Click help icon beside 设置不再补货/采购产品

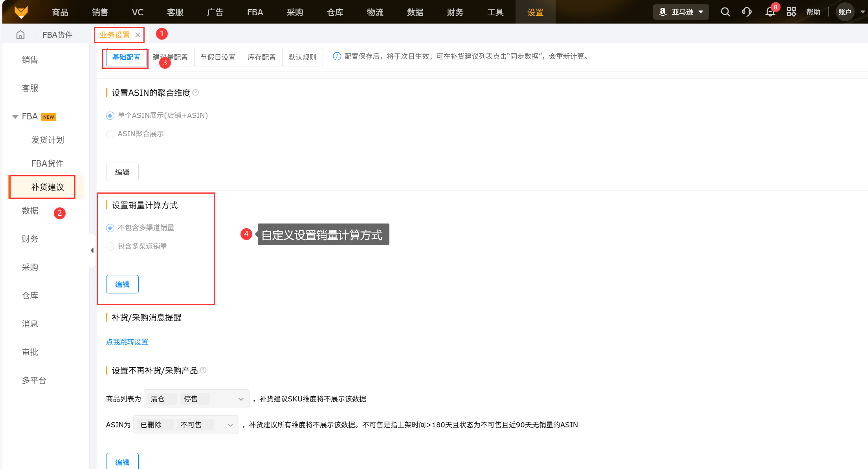(203, 370)
